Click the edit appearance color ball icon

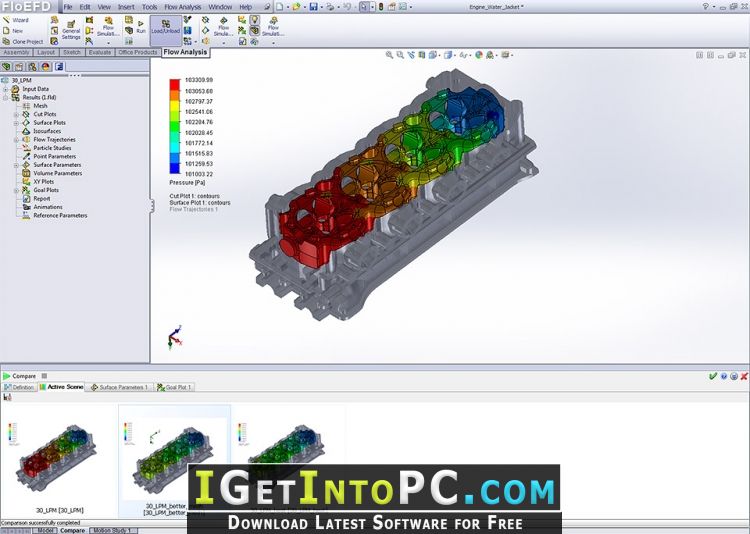click(x=479, y=55)
